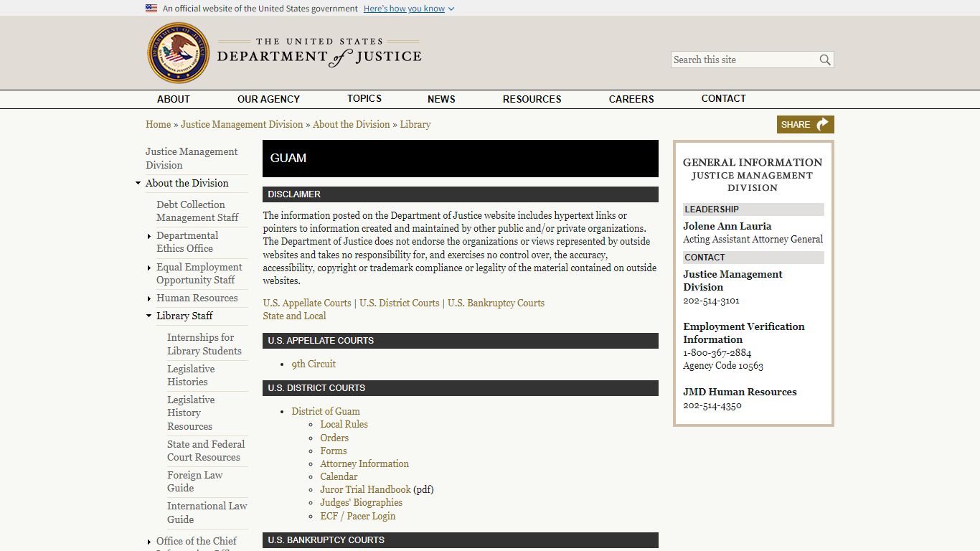Image resolution: width=980 pixels, height=551 pixels.
Task: Open the Forms link
Action: (333, 451)
